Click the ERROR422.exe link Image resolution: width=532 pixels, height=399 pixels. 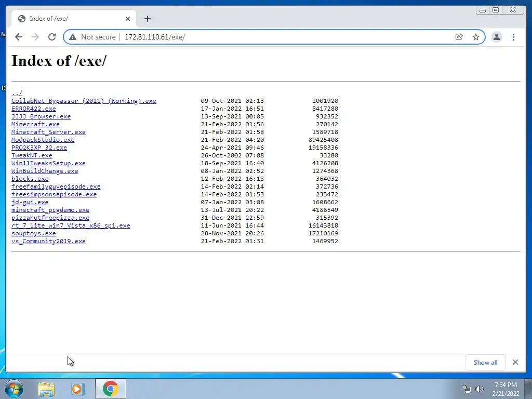pyautogui.click(x=34, y=109)
